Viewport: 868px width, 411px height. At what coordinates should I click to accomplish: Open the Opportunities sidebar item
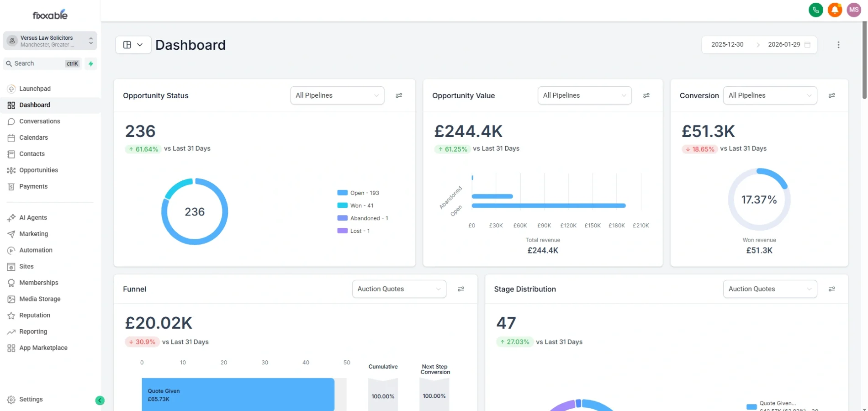[x=38, y=170]
